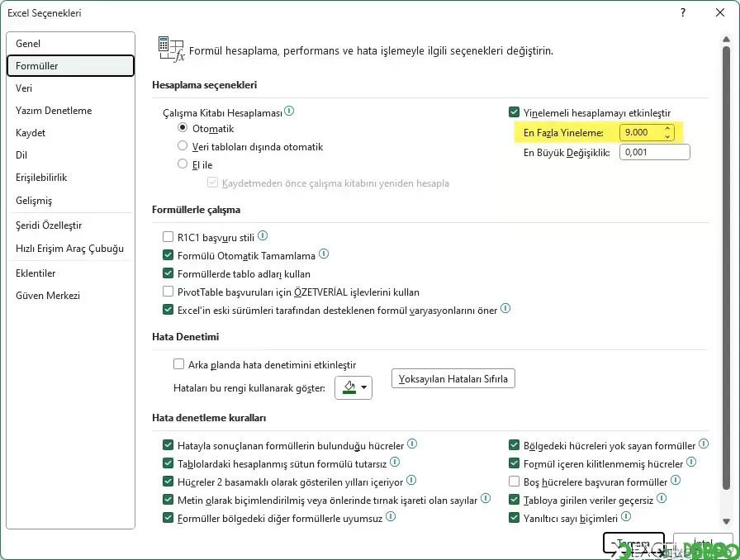Click the Tamam button
The image size is (740, 560).
[633, 543]
